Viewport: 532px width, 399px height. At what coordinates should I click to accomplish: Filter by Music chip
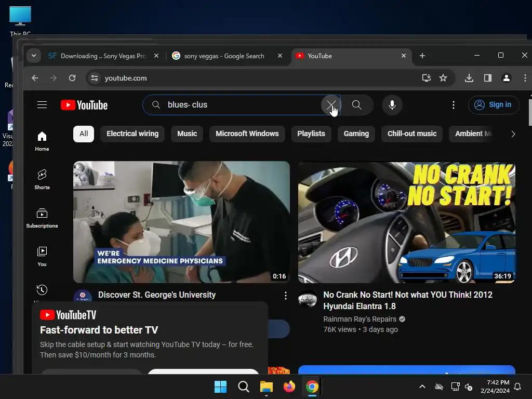click(187, 134)
